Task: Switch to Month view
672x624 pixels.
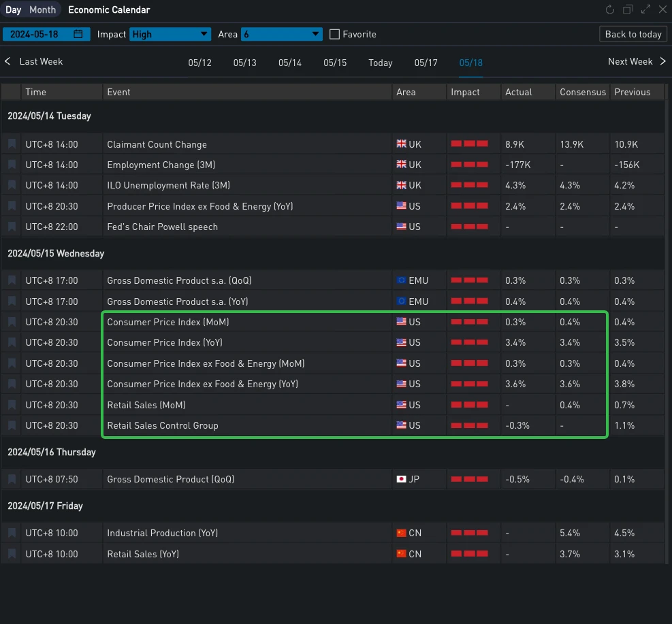Action: pos(42,10)
